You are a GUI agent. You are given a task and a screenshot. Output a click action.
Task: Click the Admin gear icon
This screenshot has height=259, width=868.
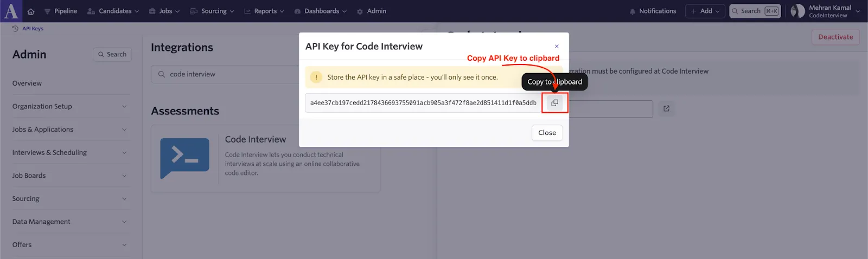tap(360, 11)
